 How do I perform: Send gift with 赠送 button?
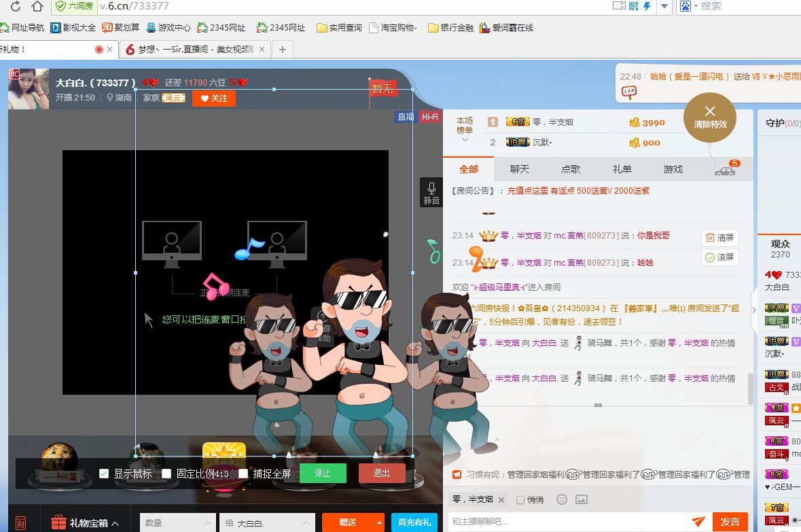(348, 522)
